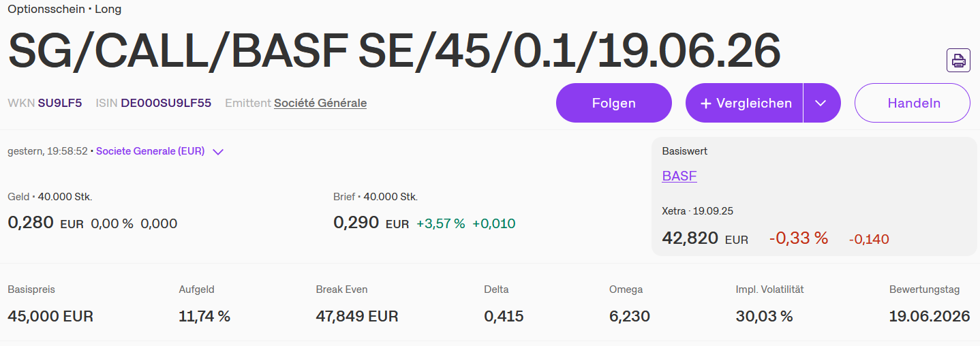The image size is (980, 346).
Task: Click the Geld price 0,280 EUR
Action: pyautogui.click(x=45, y=223)
